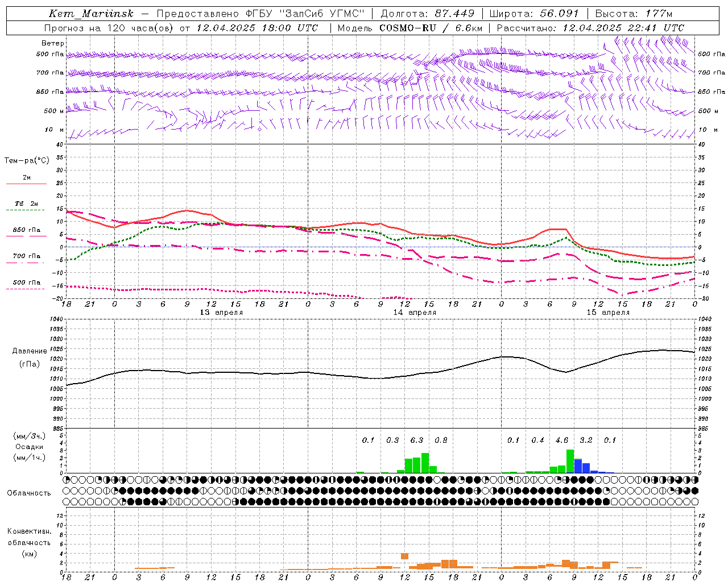Image resolution: width=728 pixels, height=582 pixels.
Task: Click the 'Прогноз на 120 часа(ов)' forecast header
Action: [109, 28]
